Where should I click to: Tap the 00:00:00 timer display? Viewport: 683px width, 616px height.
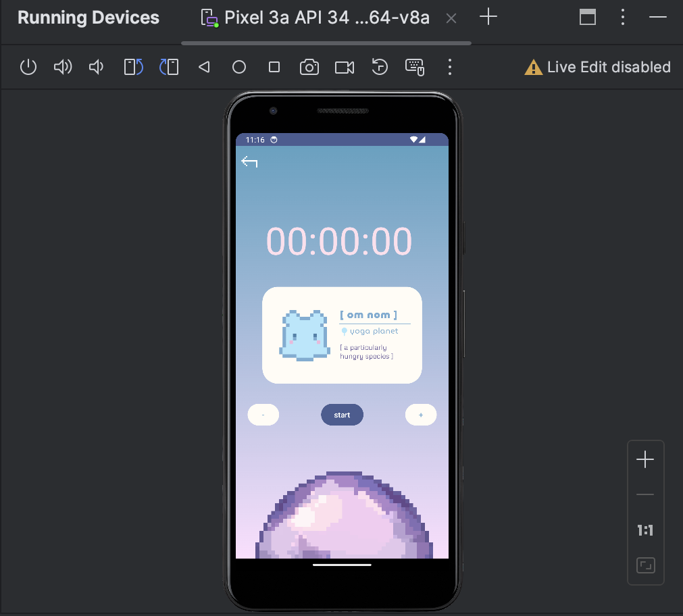pos(339,241)
